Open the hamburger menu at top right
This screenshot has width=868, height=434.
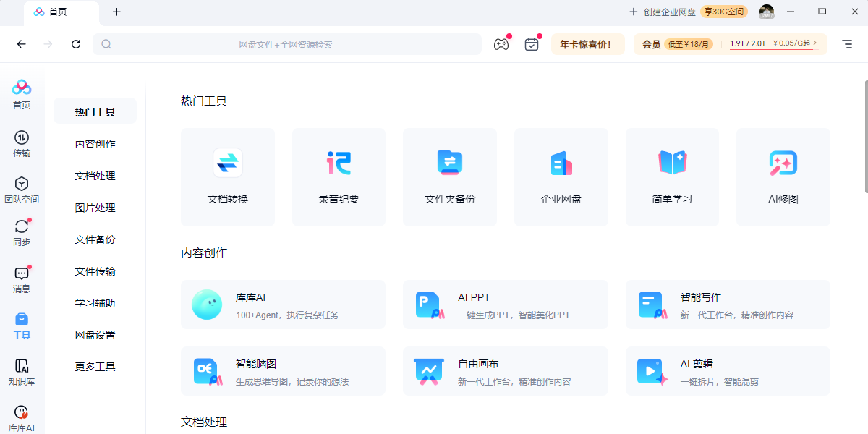[847, 44]
